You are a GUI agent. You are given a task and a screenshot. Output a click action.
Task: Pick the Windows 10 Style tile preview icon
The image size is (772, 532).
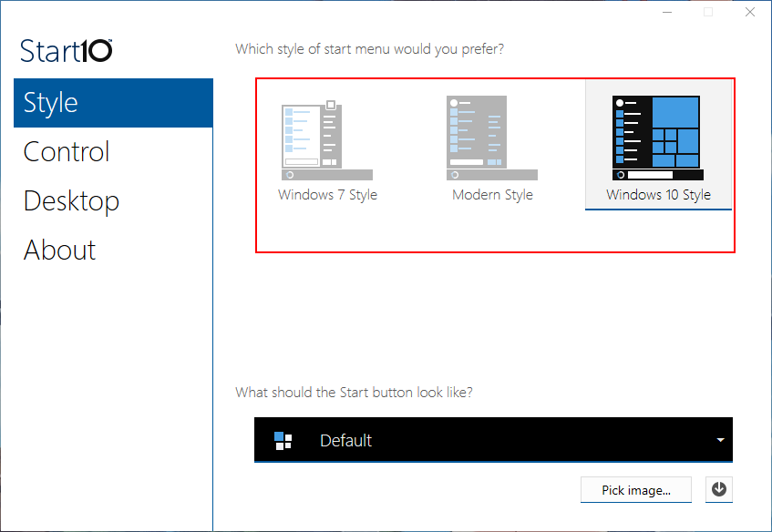click(x=657, y=139)
